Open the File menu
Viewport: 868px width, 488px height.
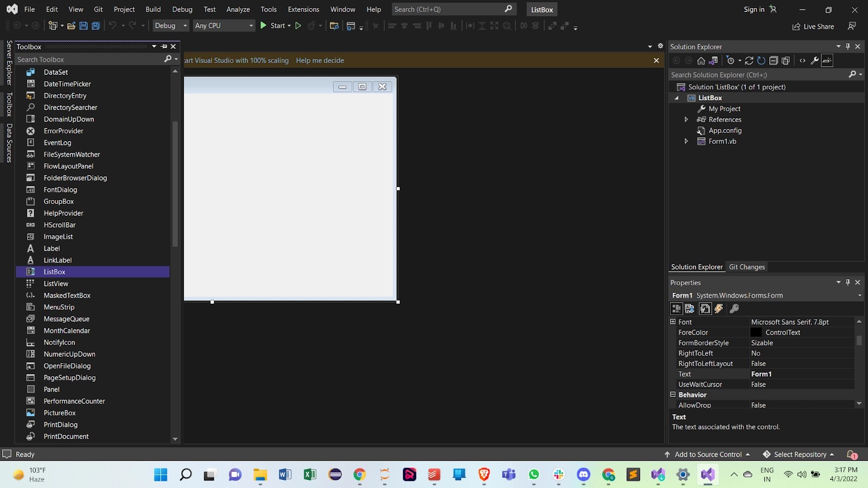pyautogui.click(x=30, y=9)
